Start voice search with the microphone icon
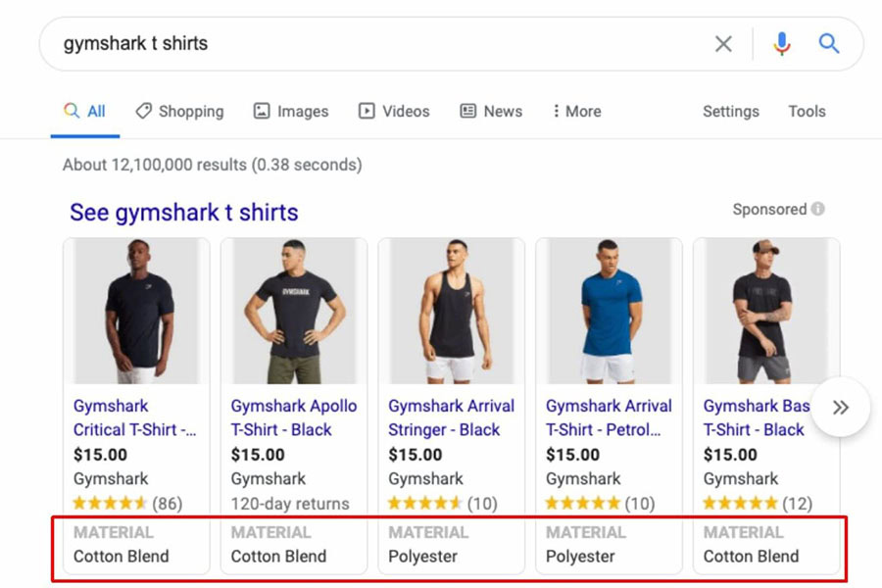882x588 pixels. 781,43
